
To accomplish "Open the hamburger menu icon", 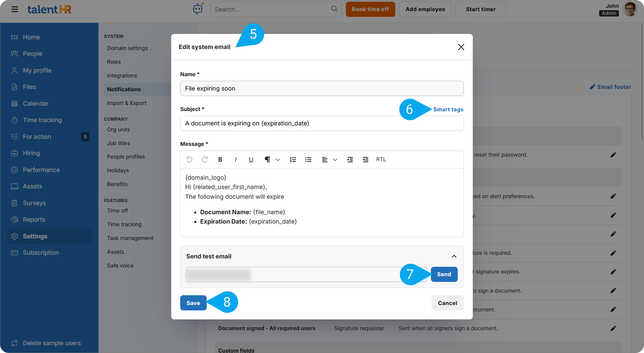I will (x=15, y=9).
